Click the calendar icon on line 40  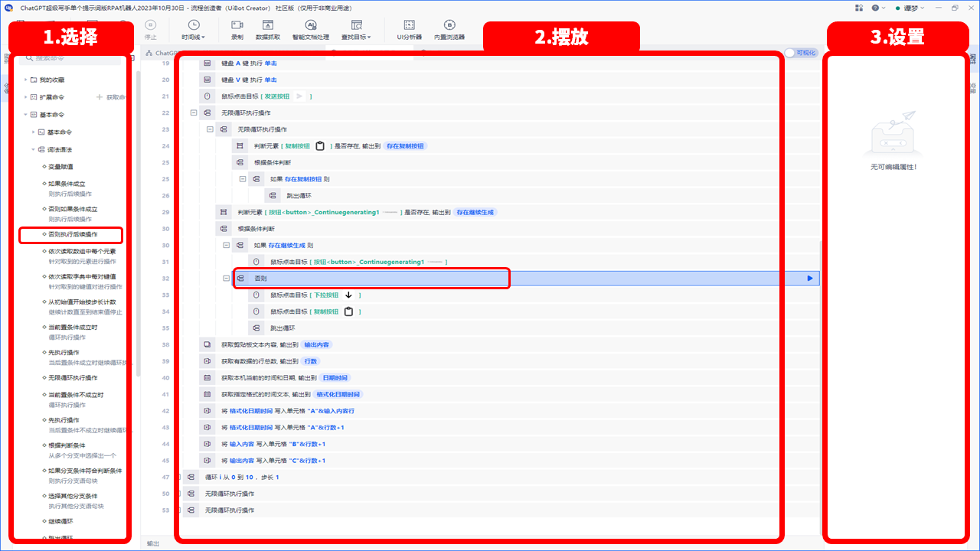click(x=207, y=378)
